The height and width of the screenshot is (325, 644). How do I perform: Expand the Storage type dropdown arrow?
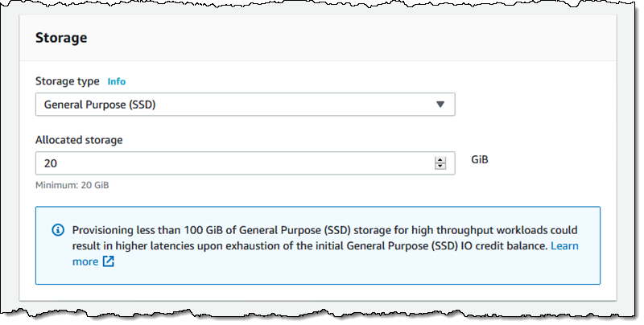440,105
